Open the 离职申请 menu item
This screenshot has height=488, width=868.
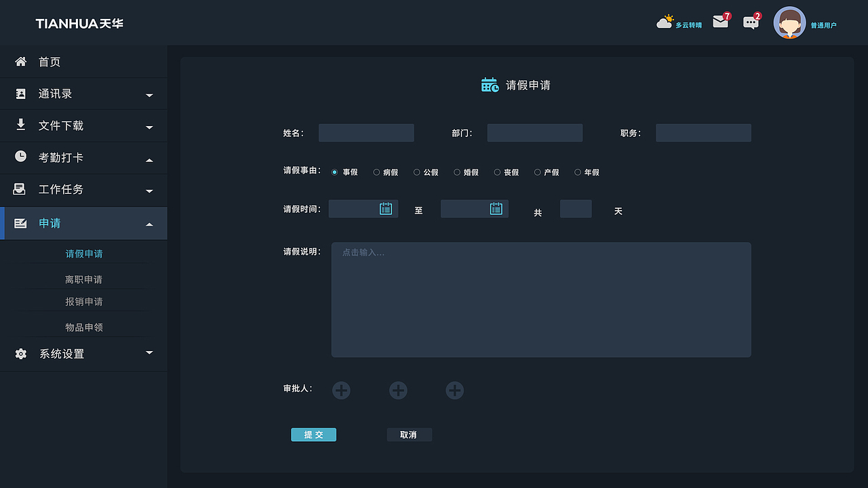(x=84, y=279)
